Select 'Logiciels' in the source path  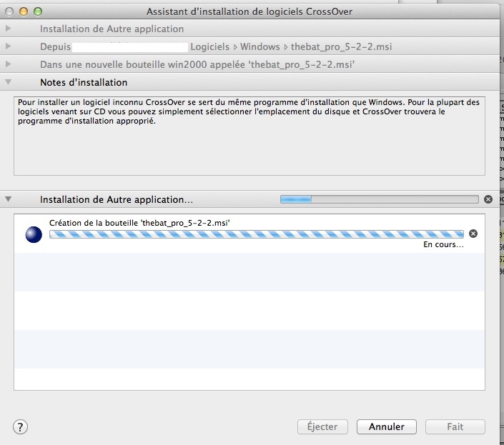click(x=209, y=46)
